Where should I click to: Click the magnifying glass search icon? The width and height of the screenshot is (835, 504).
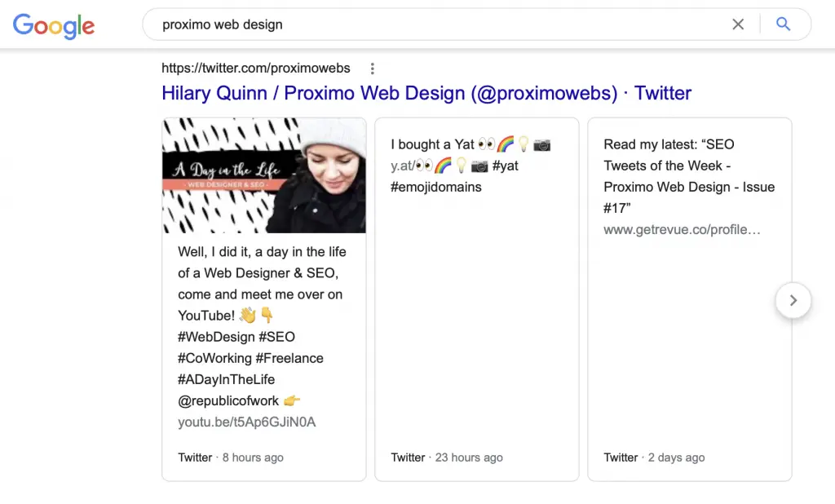[783, 24]
